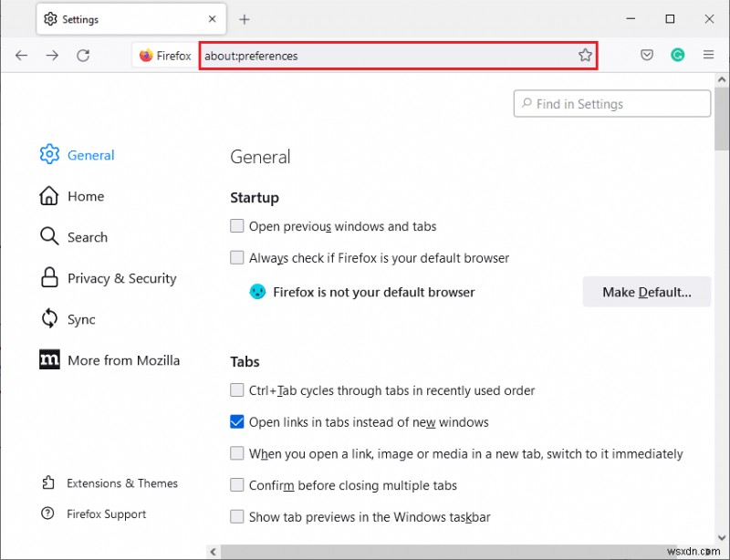
Task: Uncheck Open links in tabs instead of windows
Action: coord(237,421)
